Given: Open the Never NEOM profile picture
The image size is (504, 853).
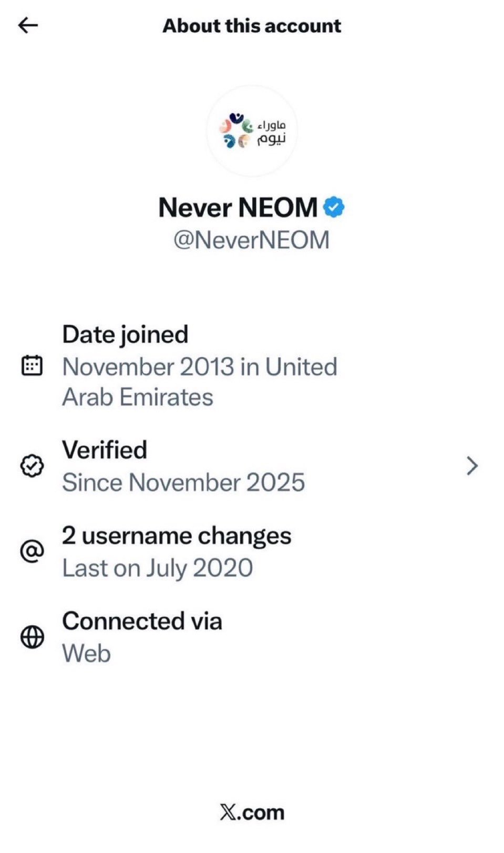Looking at the screenshot, I should pos(252,131).
